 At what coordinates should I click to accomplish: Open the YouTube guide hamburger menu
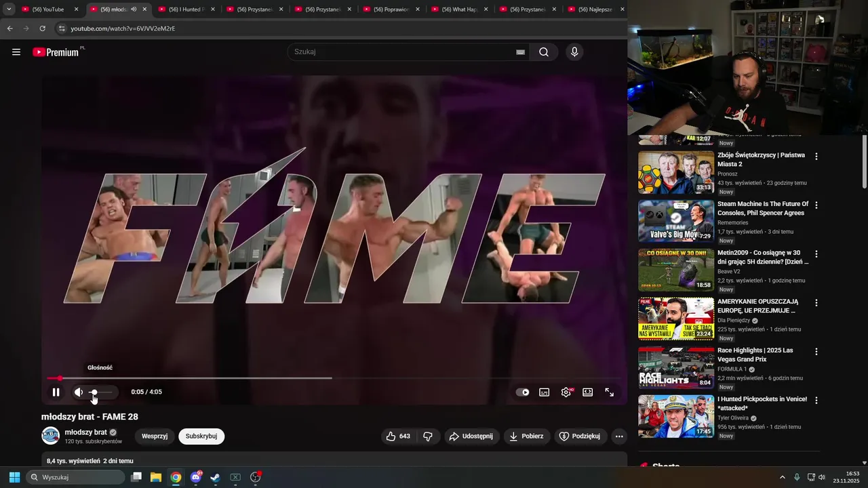(x=16, y=52)
